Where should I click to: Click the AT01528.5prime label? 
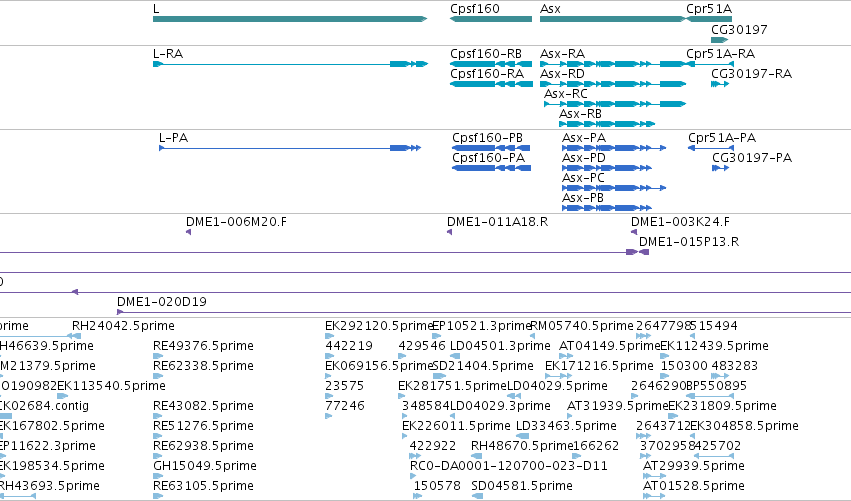coord(694,486)
